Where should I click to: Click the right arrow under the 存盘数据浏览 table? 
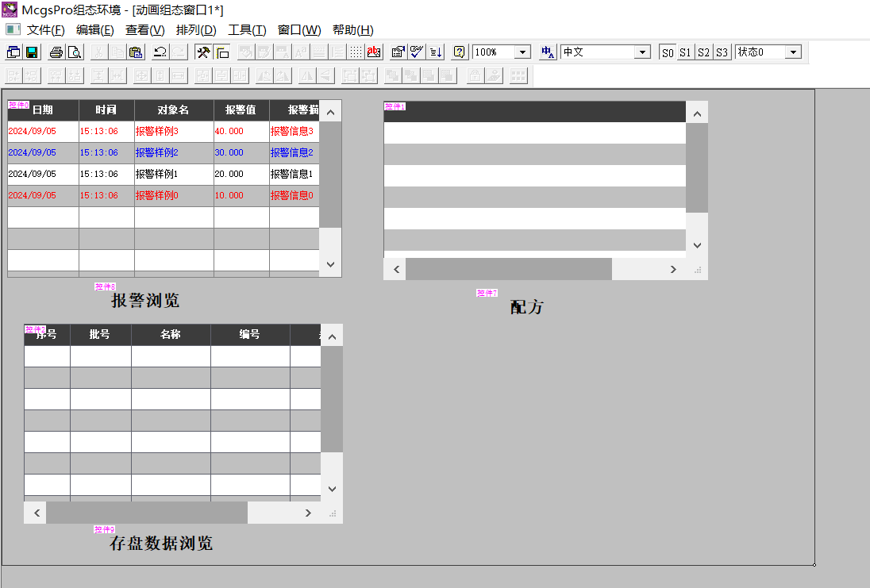[x=309, y=513]
